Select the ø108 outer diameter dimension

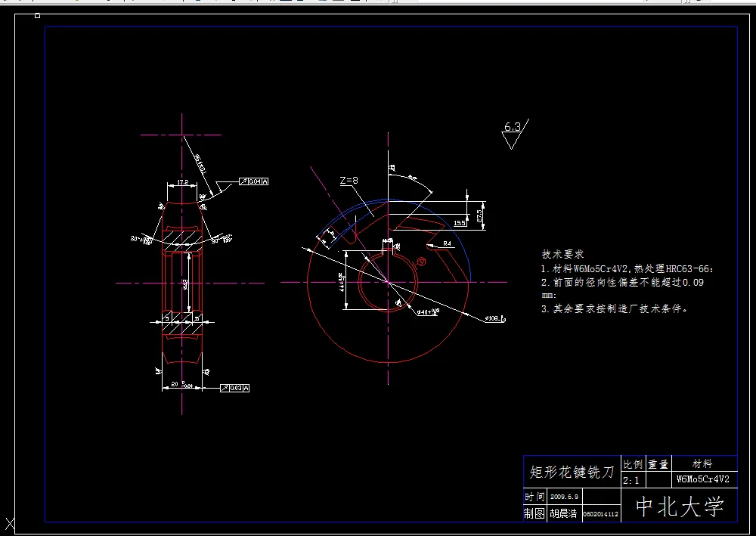pyautogui.click(x=495, y=318)
